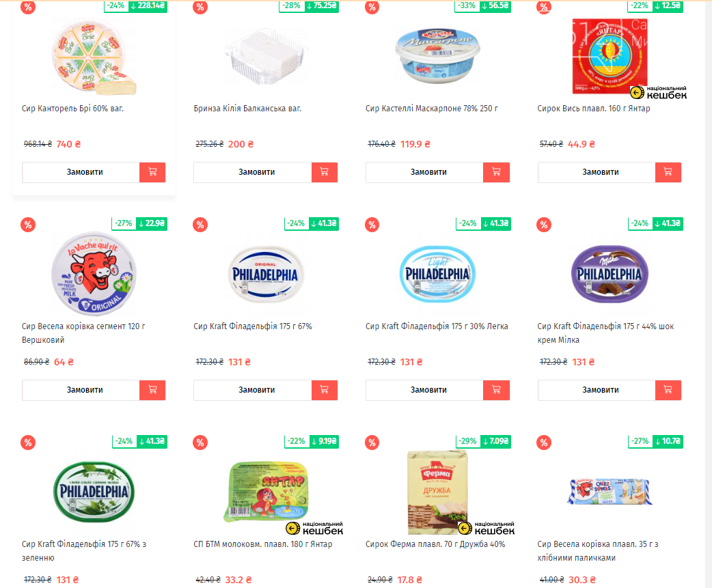The height and width of the screenshot is (588, 712).
Task: Click cart icon for Бринза Кілія Балканська
Action: pyautogui.click(x=324, y=172)
